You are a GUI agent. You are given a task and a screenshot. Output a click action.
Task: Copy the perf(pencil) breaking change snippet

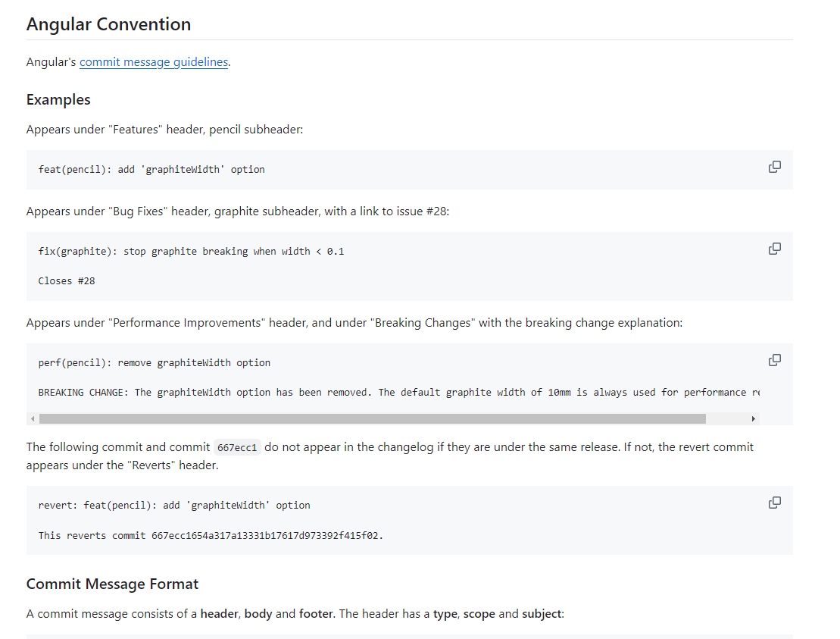tap(775, 360)
